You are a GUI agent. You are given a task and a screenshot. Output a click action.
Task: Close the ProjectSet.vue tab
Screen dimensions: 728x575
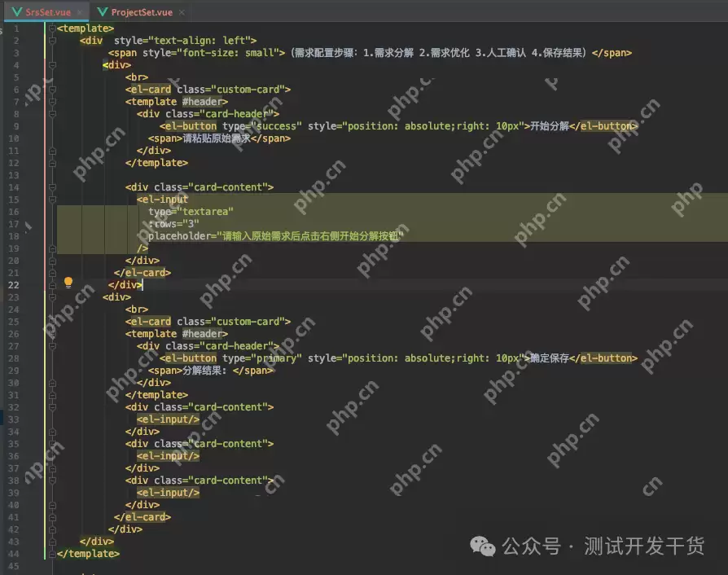click(182, 12)
